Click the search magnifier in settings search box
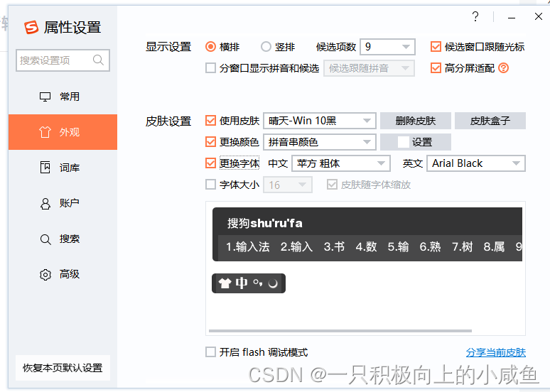The height and width of the screenshot is (392, 550). coord(98,60)
